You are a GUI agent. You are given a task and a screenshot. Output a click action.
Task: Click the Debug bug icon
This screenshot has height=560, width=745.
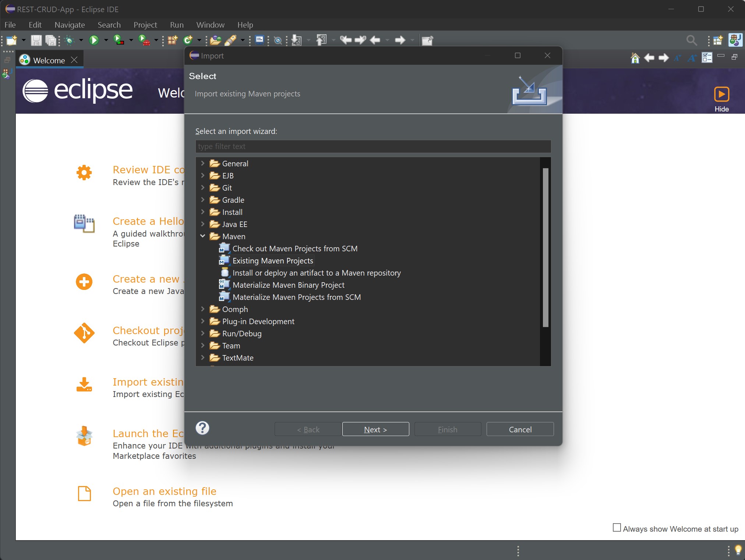pos(69,40)
